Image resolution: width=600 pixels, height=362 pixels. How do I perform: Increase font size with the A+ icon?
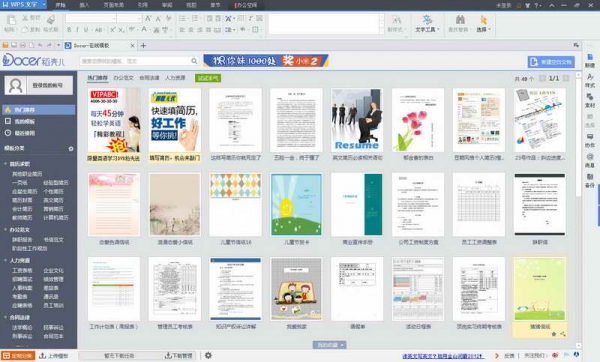tap(148, 18)
